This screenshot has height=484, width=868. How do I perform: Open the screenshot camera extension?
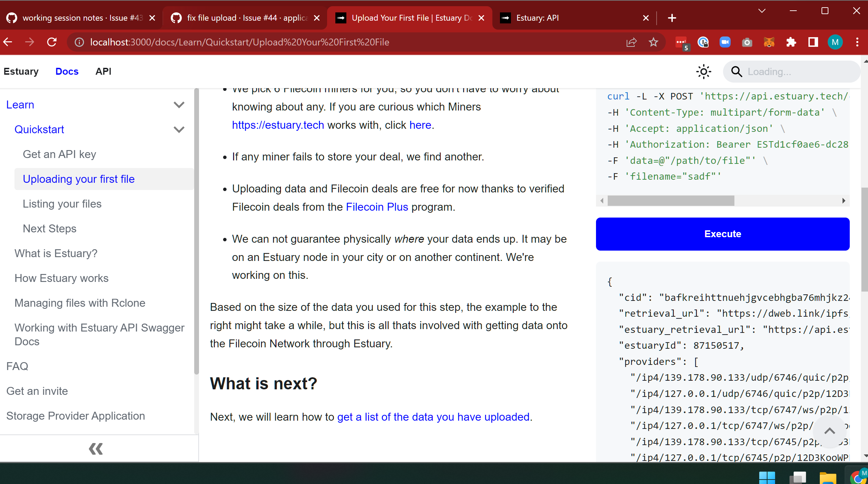tap(747, 42)
